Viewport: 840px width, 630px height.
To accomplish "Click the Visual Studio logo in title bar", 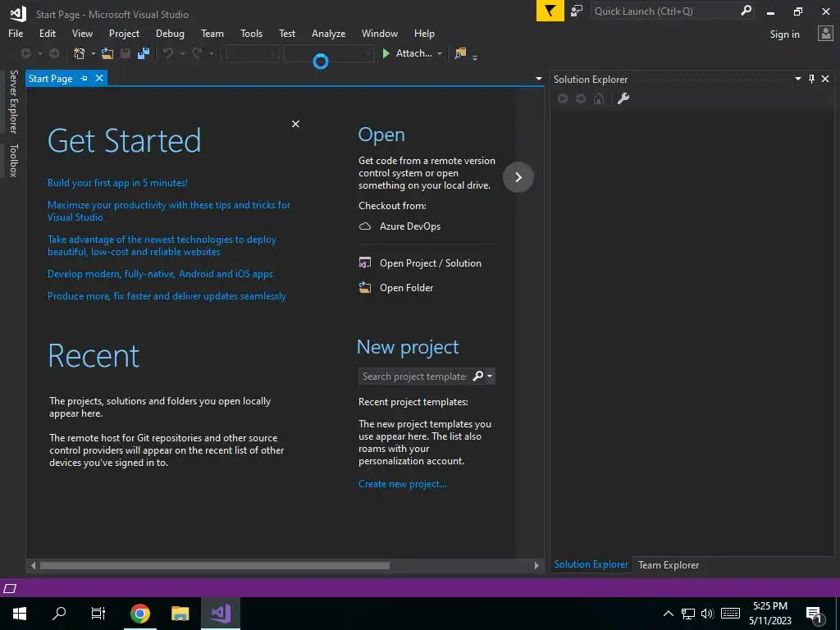I will click(x=18, y=14).
